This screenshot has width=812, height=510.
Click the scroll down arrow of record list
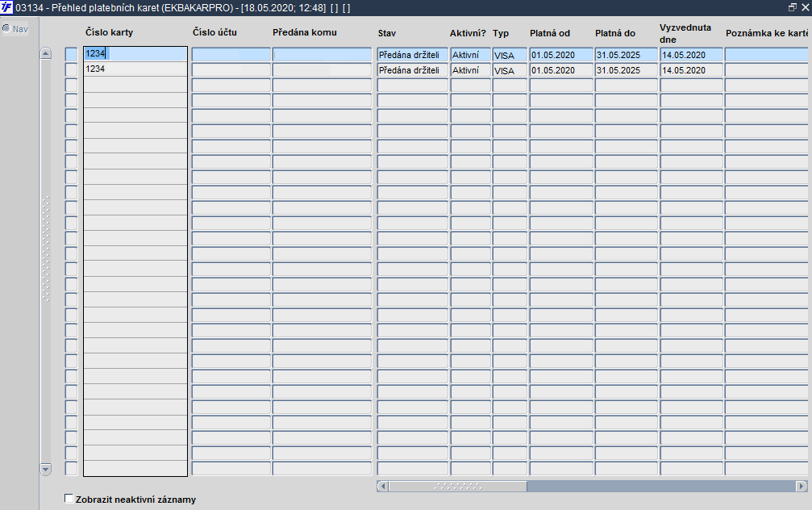pos(46,470)
